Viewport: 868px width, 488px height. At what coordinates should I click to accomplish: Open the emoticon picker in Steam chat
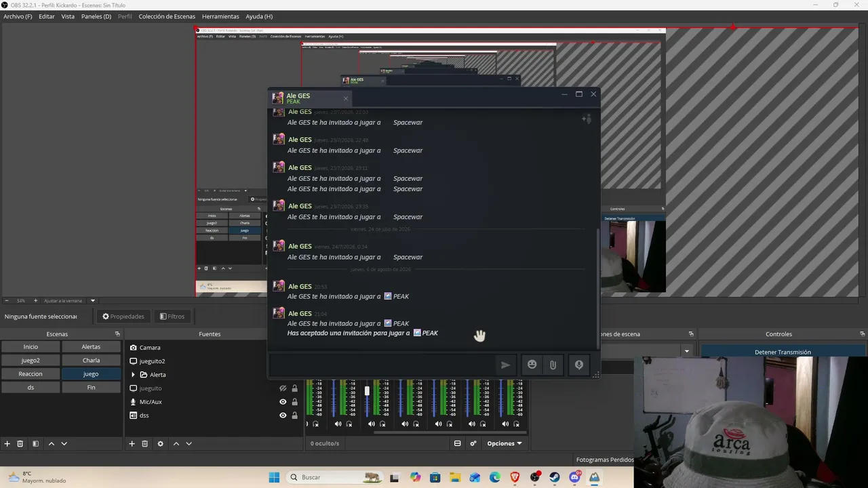532,365
